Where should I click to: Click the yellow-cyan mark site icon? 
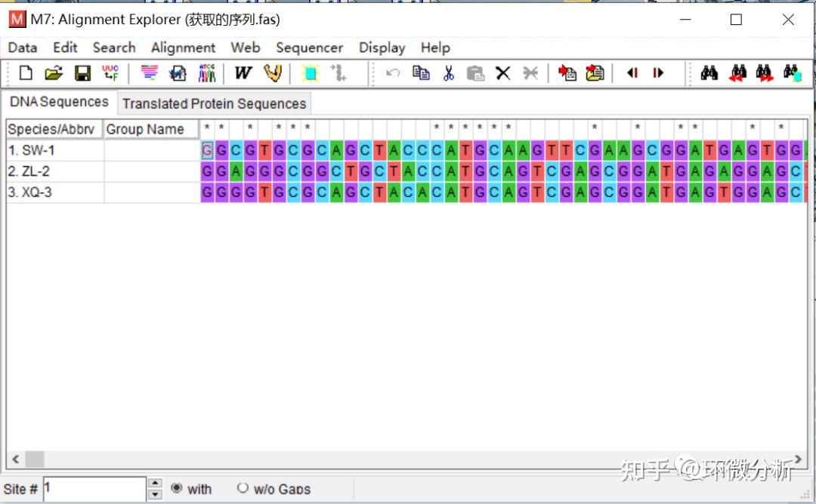[x=310, y=73]
